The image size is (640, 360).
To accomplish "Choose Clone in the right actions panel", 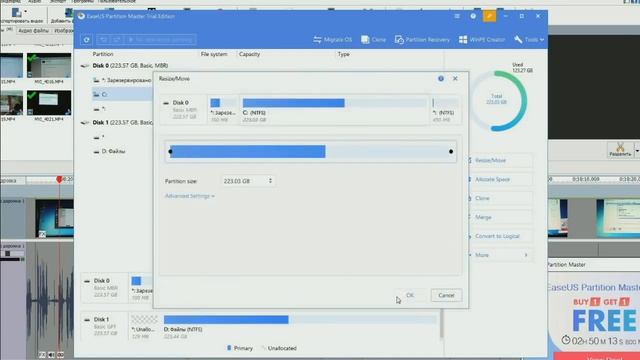I will click(x=500, y=198).
